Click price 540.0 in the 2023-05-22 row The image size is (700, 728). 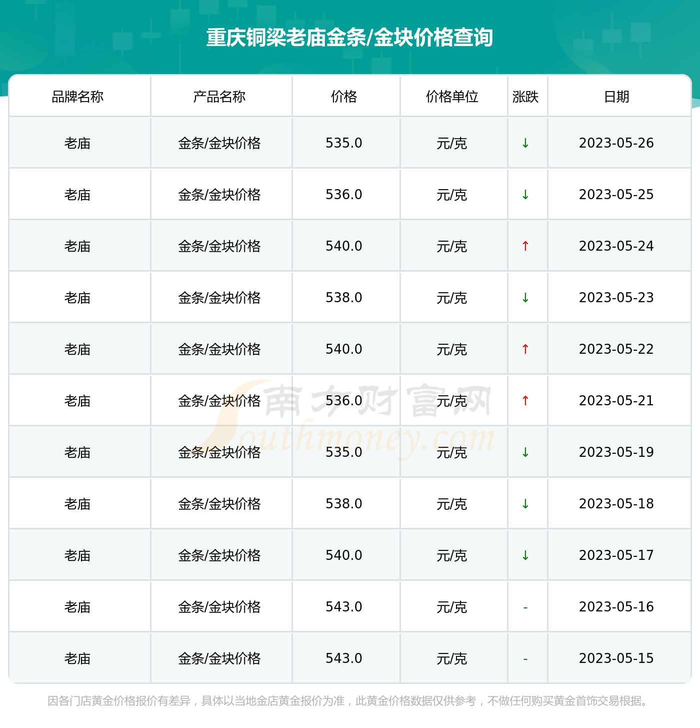344,349
